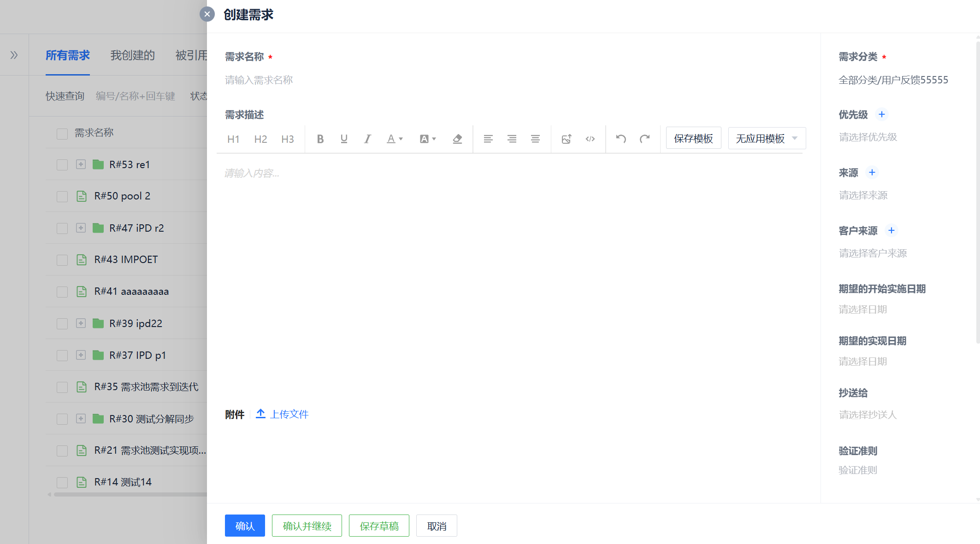This screenshot has width=980, height=544.
Task: Click the undo icon in the editor toolbar
Action: pyautogui.click(x=621, y=138)
